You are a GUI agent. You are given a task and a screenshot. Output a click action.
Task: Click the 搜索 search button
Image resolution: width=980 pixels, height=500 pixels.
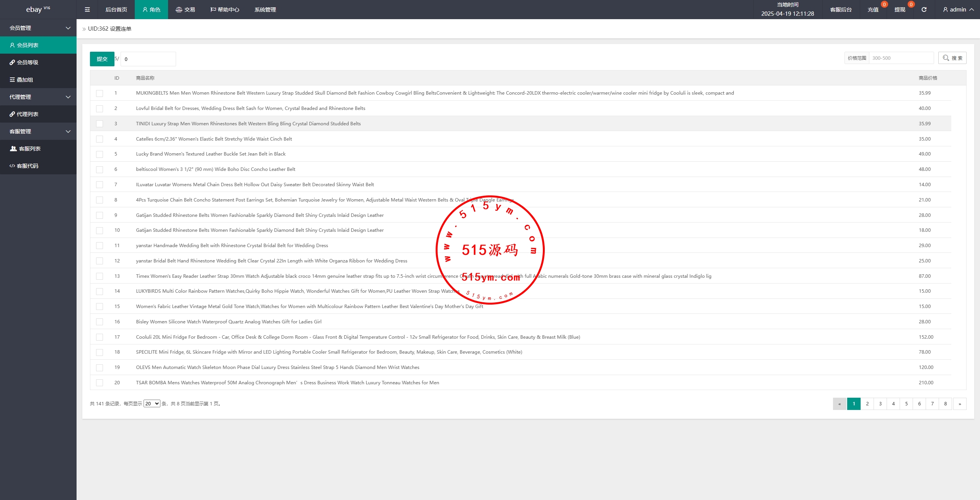coord(952,58)
